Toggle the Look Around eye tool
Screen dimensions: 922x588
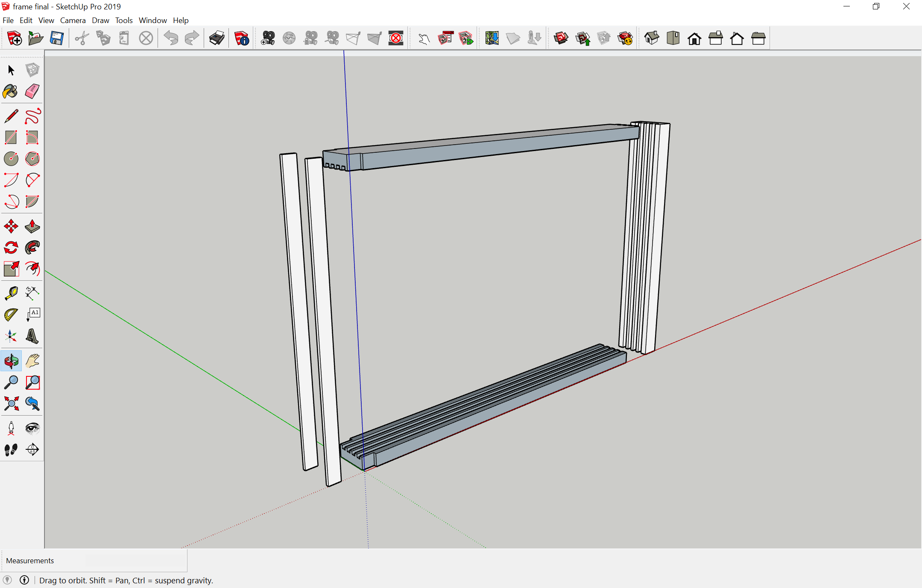point(32,428)
